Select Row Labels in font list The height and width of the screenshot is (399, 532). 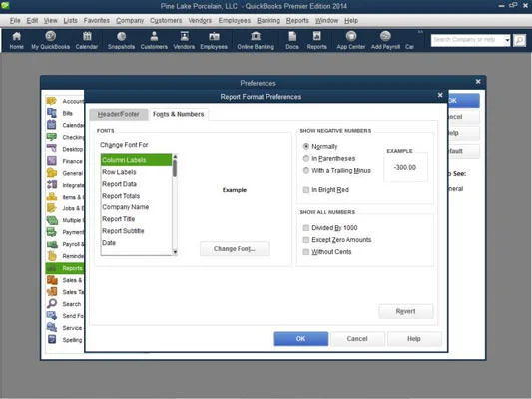click(x=137, y=172)
